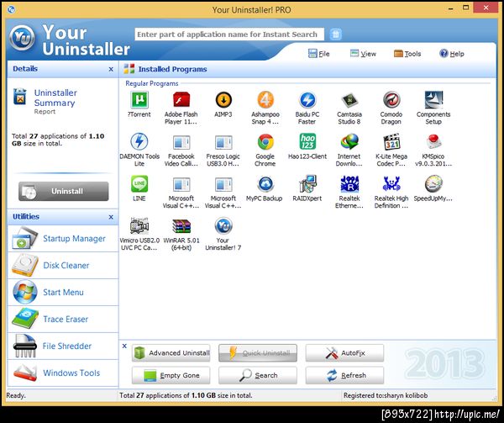Viewport: 504px width, 423px height.
Task: Close the Utilities panel
Action: [111, 217]
